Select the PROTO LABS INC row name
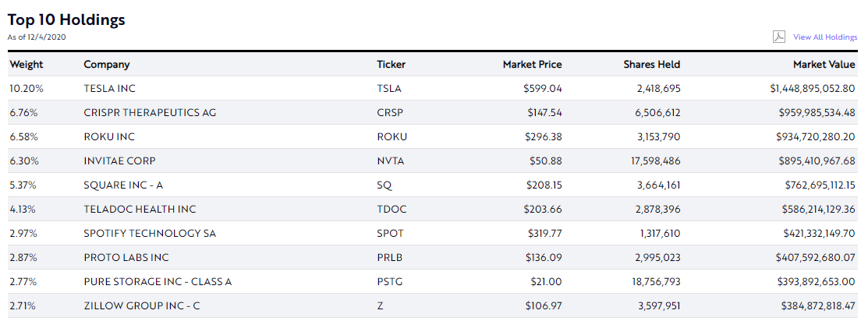This screenshot has width=868, height=328. click(126, 258)
